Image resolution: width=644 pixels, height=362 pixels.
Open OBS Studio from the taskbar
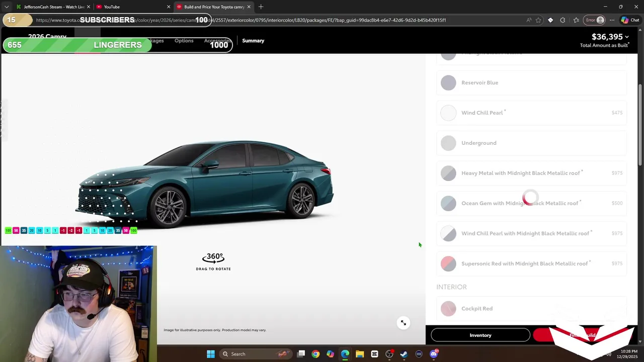click(389, 354)
